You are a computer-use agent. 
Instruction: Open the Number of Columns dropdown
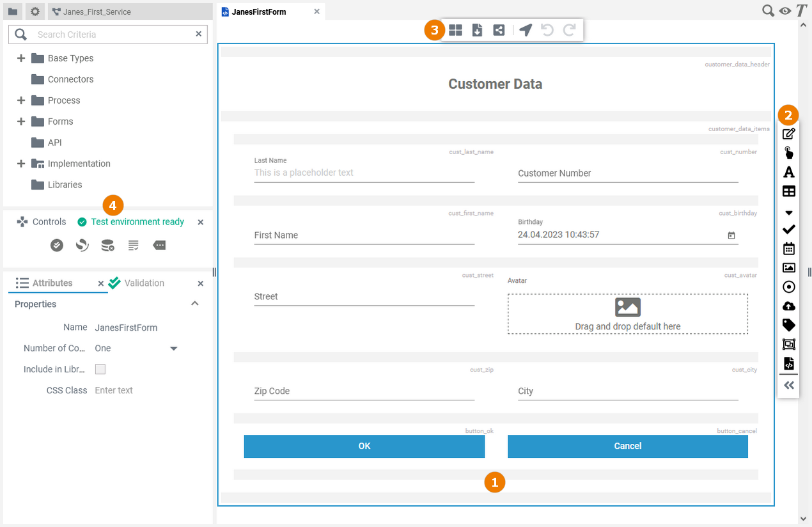click(173, 349)
